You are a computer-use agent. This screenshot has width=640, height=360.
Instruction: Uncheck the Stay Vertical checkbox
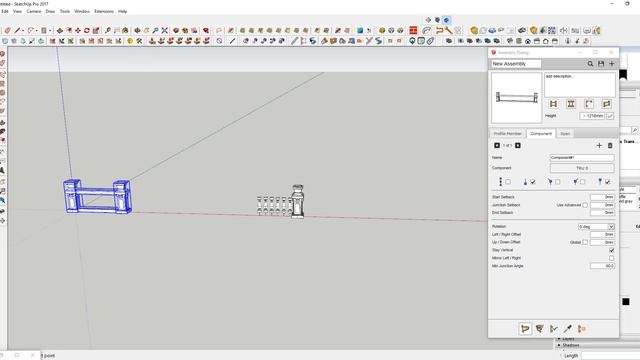coord(611,250)
